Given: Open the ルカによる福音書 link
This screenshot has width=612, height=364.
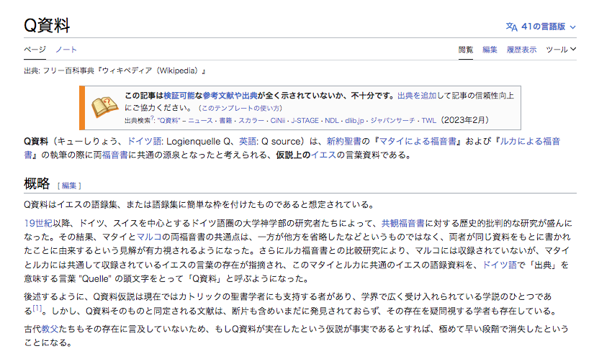Looking at the screenshot, I should click(x=530, y=141).
